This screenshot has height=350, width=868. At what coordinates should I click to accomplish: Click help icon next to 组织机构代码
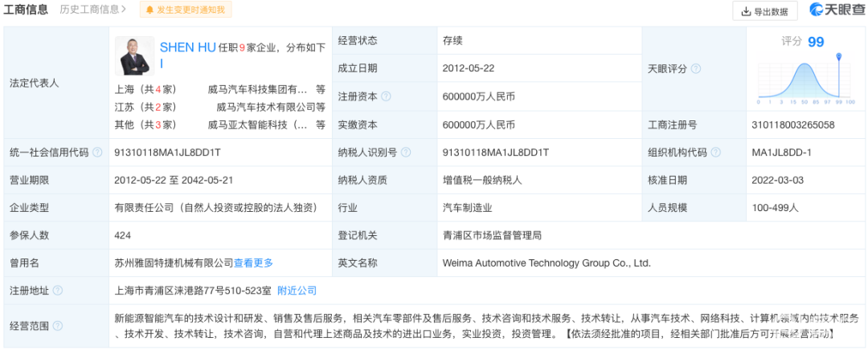click(x=717, y=153)
